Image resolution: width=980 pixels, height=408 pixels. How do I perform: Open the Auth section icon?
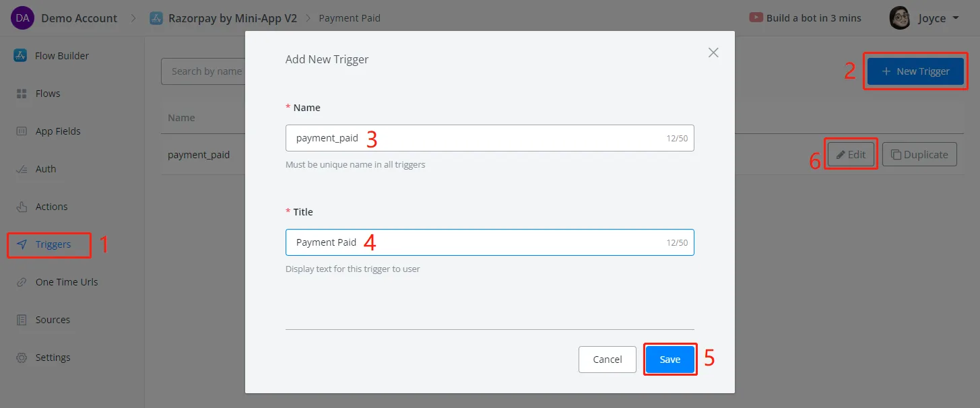pyautogui.click(x=21, y=169)
